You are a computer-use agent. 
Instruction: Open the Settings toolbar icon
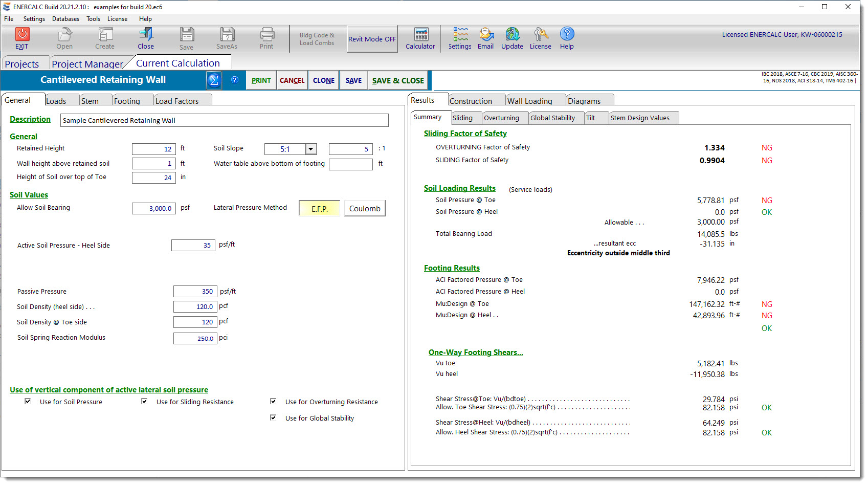point(460,34)
